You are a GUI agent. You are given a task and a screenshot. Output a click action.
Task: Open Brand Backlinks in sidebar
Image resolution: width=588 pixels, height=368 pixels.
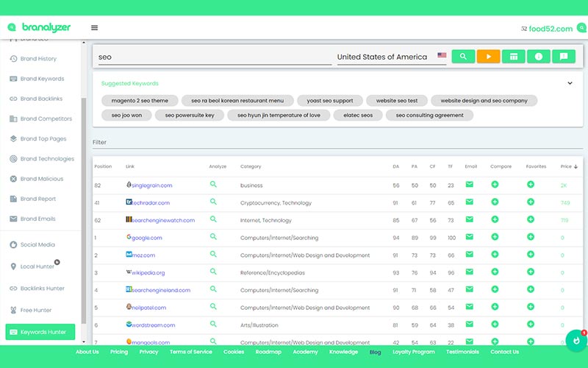tap(41, 99)
